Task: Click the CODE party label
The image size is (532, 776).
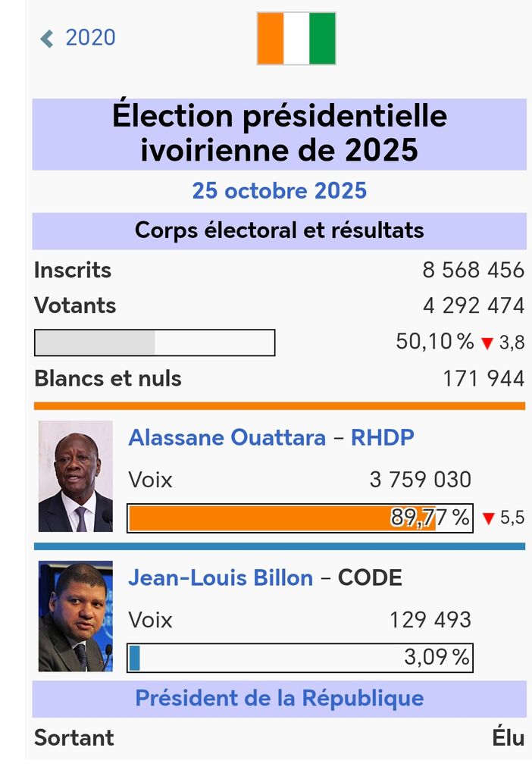Action: pos(370,578)
